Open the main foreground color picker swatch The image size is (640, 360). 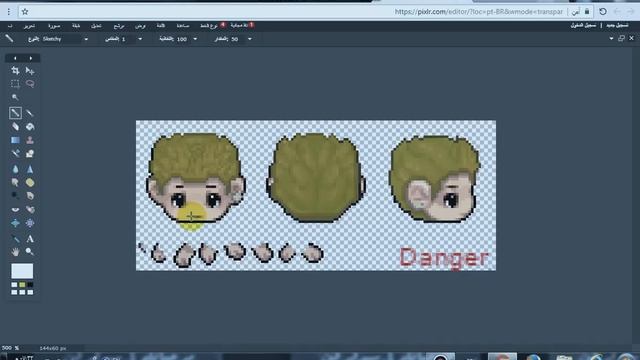(x=22, y=271)
